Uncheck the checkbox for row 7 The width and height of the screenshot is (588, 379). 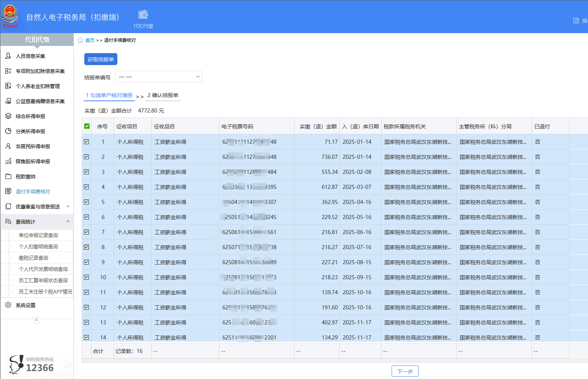[x=87, y=232]
